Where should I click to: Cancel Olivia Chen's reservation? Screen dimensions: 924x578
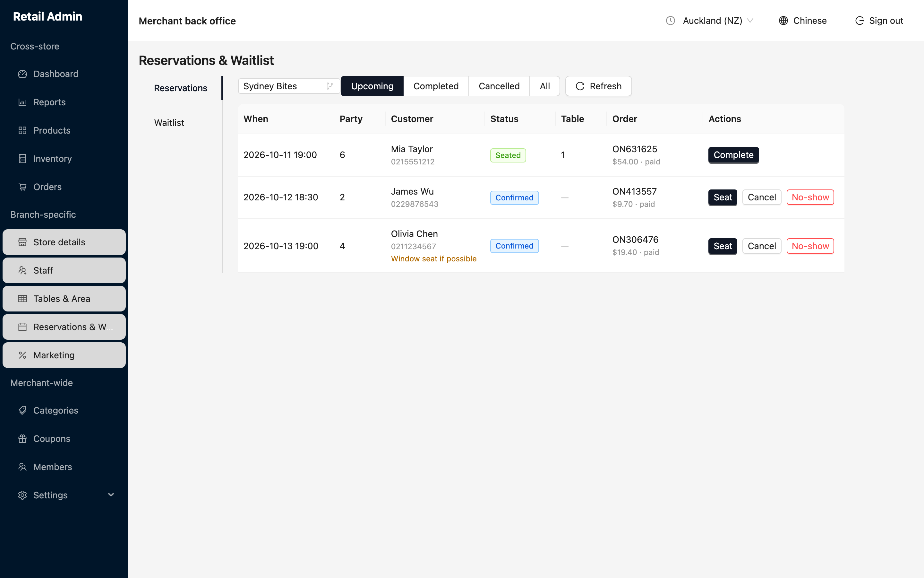(761, 246)
